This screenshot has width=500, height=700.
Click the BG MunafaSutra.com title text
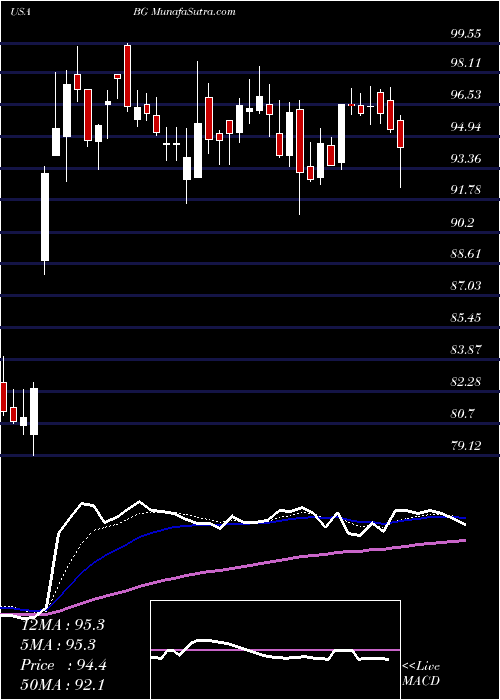[x=182, y=12]
